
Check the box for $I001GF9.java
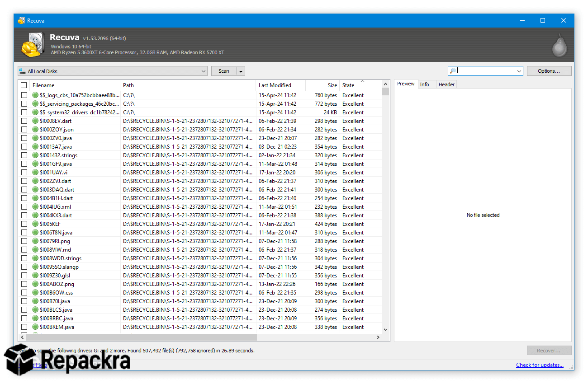point(24,164)
